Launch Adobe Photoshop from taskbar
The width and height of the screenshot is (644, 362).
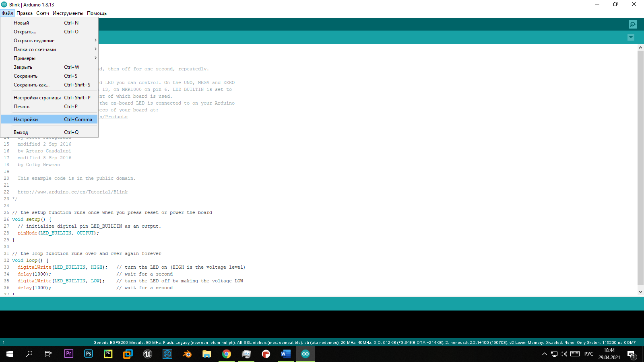click(x=89, y=354)
